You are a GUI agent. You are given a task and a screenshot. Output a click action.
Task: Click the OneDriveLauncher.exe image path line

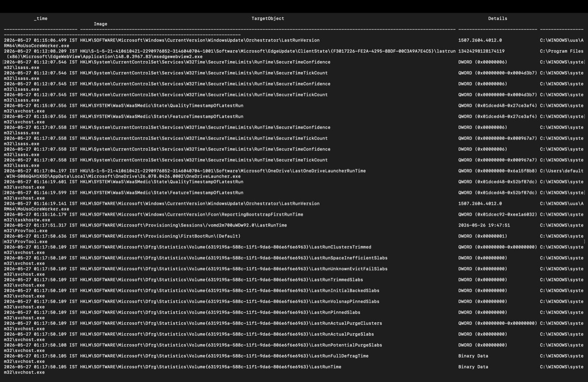(122, 177)
